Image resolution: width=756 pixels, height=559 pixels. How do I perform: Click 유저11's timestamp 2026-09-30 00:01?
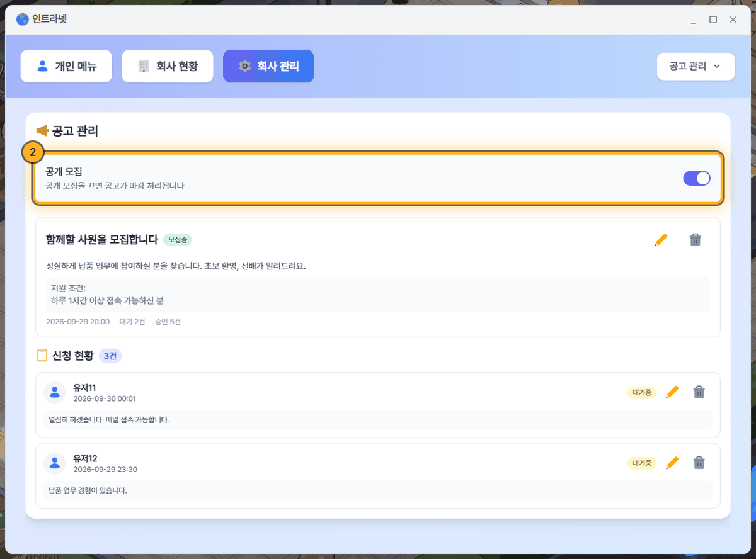[105, 398]
